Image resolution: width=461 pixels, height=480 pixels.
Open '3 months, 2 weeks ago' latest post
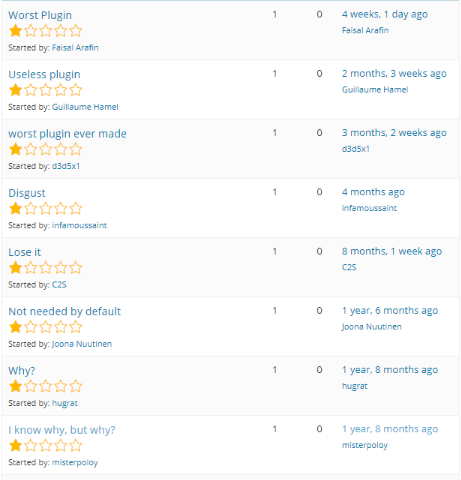(x=394, y=133)
